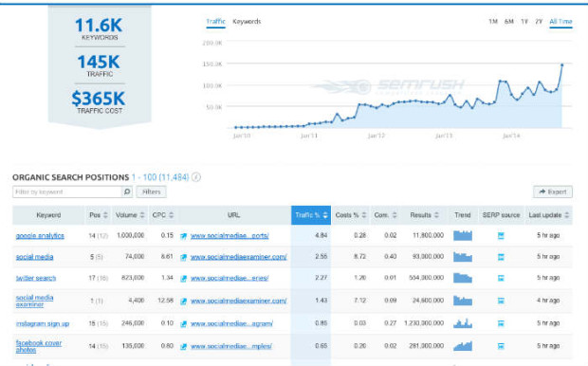Set chart range to 1M

click(x=493, y=22)
